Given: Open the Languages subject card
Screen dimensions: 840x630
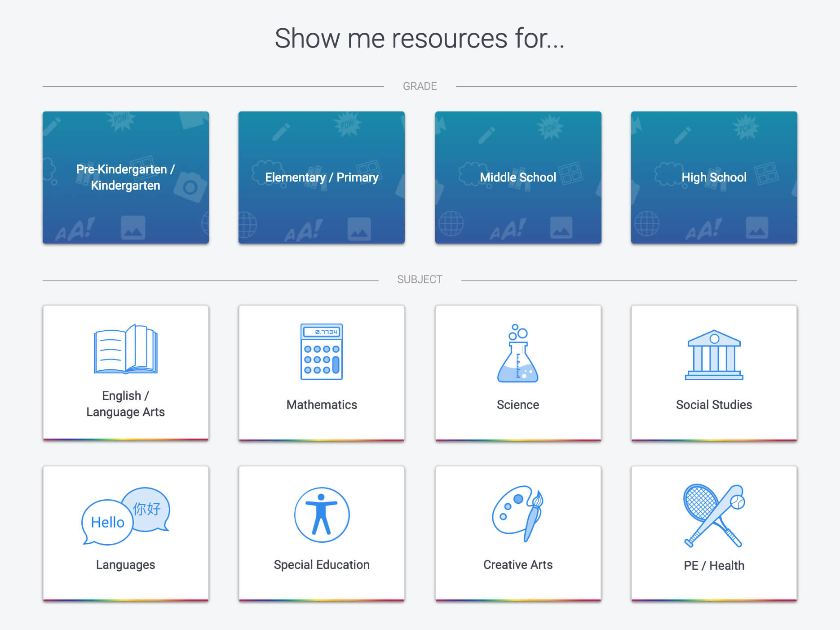Looking at the screenshot, I should [x=125, y=534].
